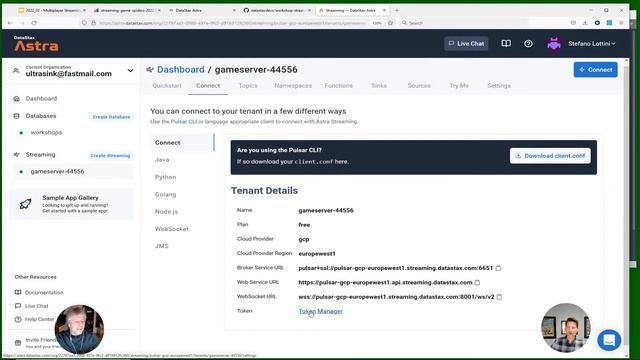Click the Streaming icon in sidebar
The width and height of the screenshot is (640, 360).
16,155
